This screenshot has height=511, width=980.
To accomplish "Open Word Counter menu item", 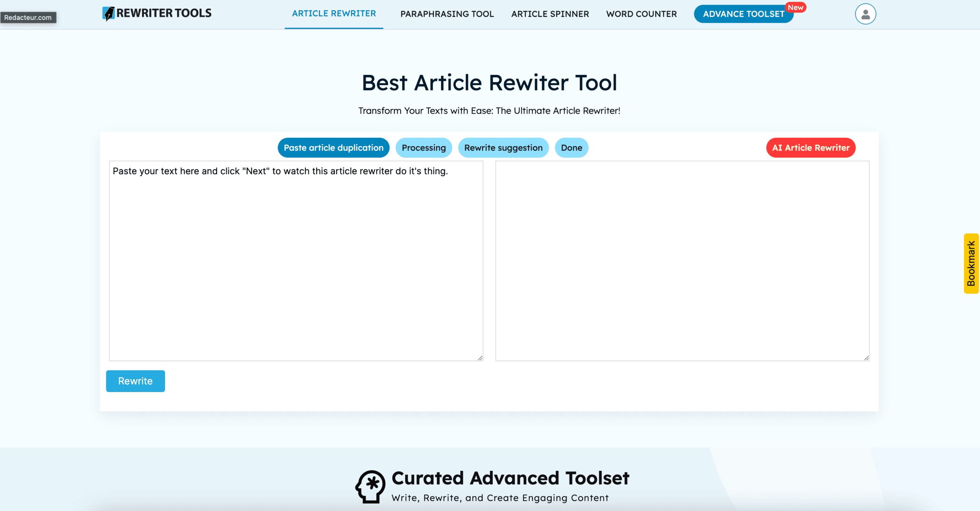I will 641,14.
